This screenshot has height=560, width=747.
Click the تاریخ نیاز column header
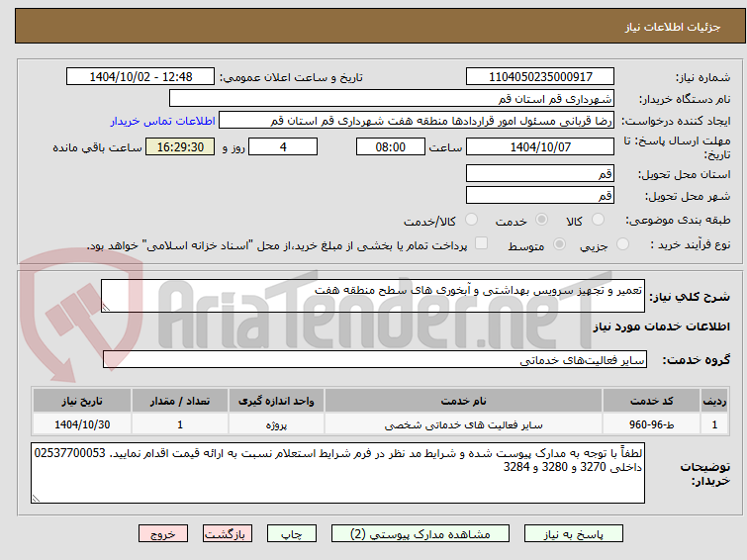point(82,401)
